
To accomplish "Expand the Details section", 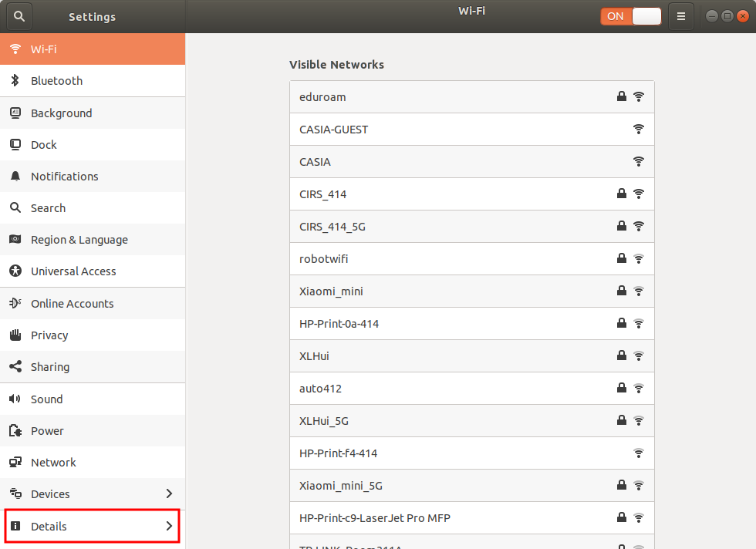I will (93, 525).
